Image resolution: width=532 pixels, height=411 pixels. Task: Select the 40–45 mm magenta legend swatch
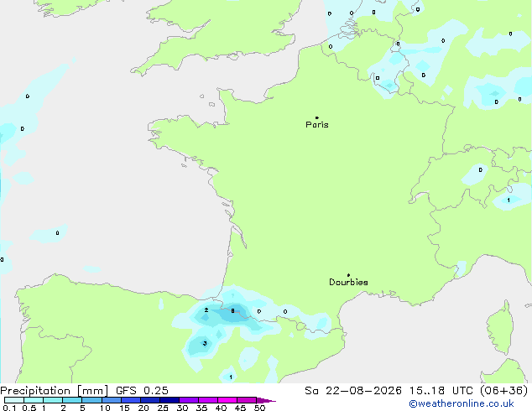point(227,400)
